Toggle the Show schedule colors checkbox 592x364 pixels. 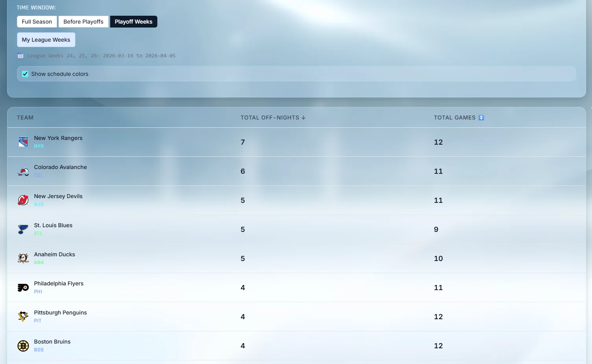tap(25, 74)
